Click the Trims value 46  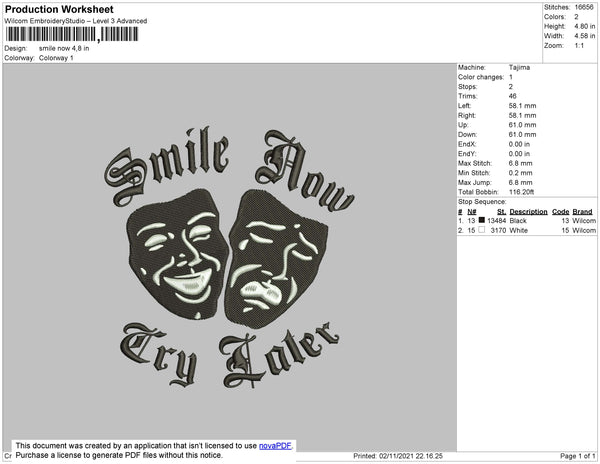click(x=512, y=96)
